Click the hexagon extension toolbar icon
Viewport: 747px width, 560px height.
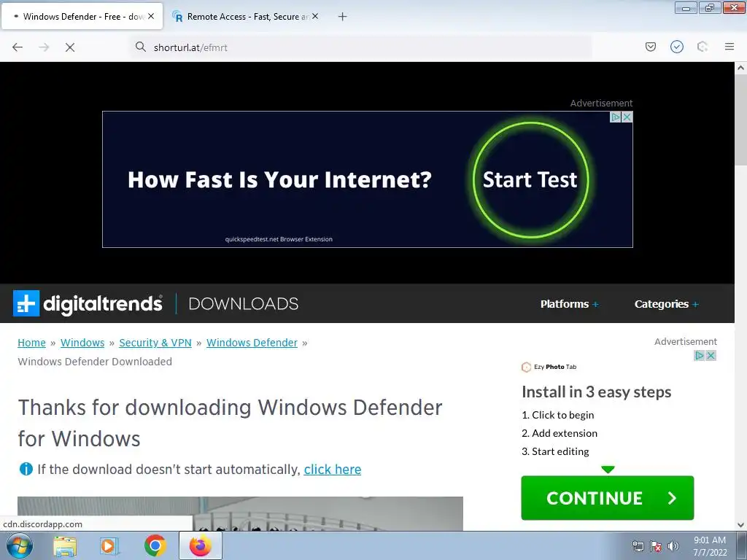click(703, 47)
